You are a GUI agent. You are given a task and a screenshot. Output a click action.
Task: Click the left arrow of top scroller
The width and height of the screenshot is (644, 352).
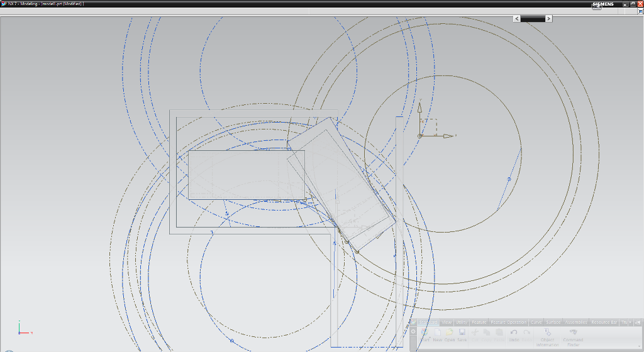[517, 19]
